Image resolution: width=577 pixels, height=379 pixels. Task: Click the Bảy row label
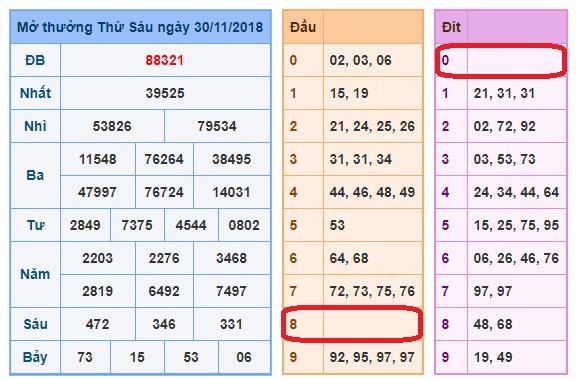[35, 358]
